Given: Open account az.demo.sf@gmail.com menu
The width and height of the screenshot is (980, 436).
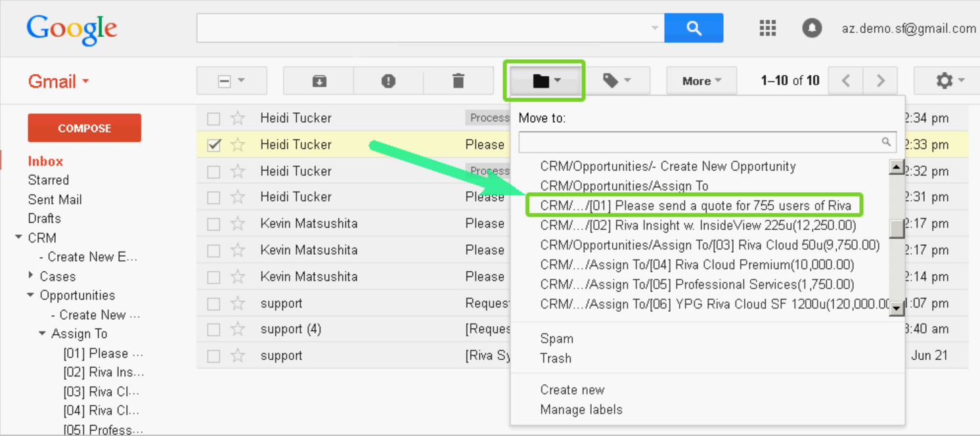Looking at the screenshot, I should click(909, 28).
